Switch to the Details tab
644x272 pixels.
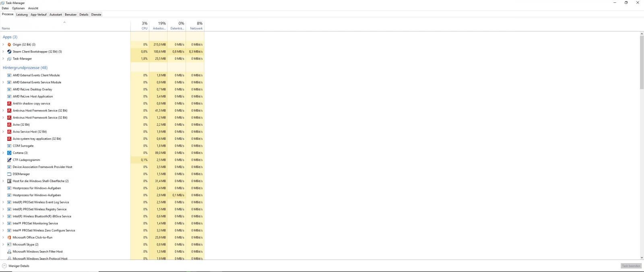coord(84,15)
